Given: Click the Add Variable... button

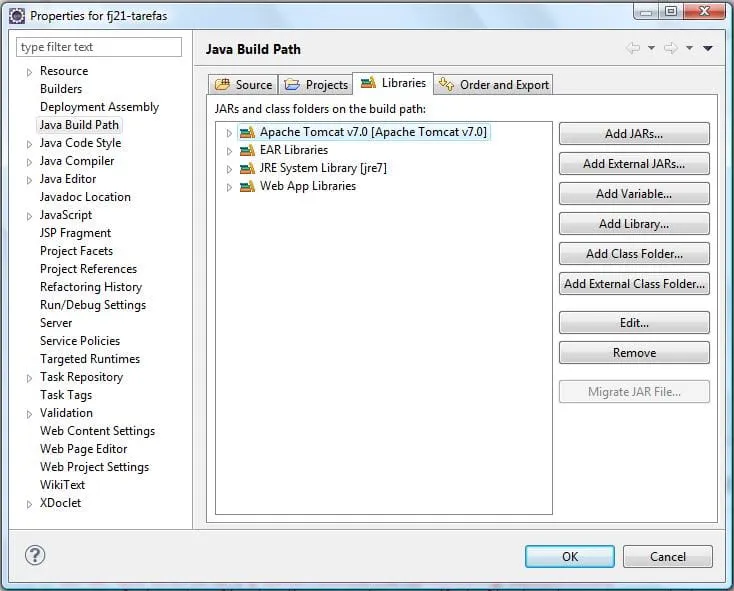Looking at the screenshot, I should click(x=634, y=194).
